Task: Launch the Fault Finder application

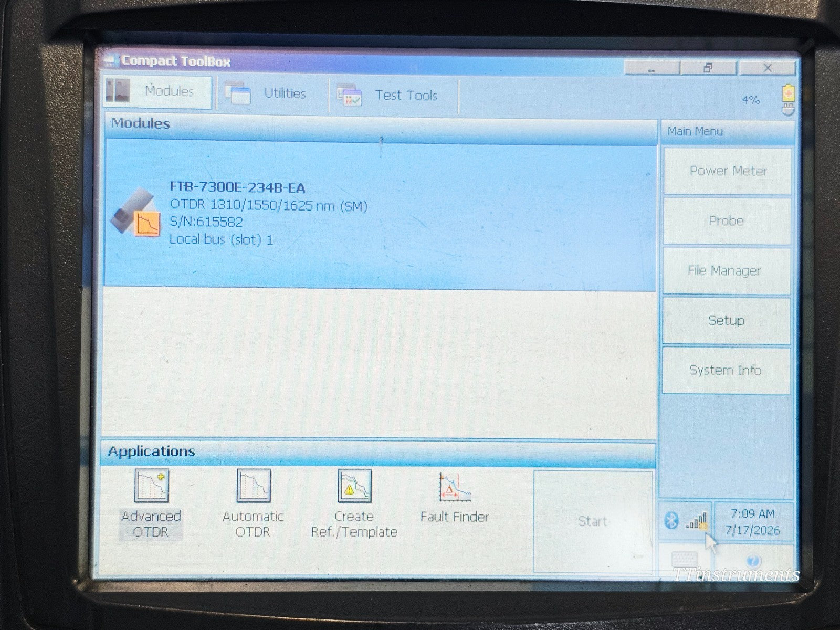Action: (x=455, y=497)
